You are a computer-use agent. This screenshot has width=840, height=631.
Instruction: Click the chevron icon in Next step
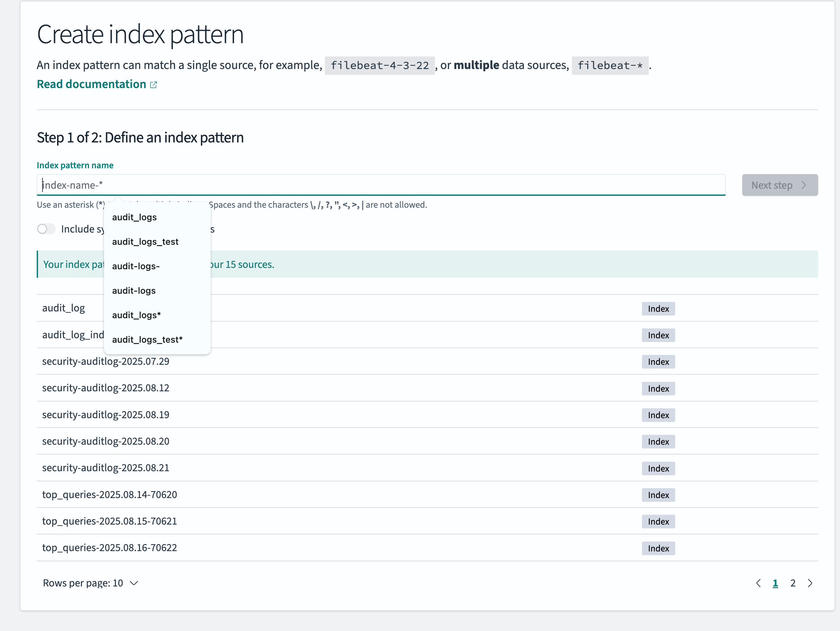click(x=804, y=185)
